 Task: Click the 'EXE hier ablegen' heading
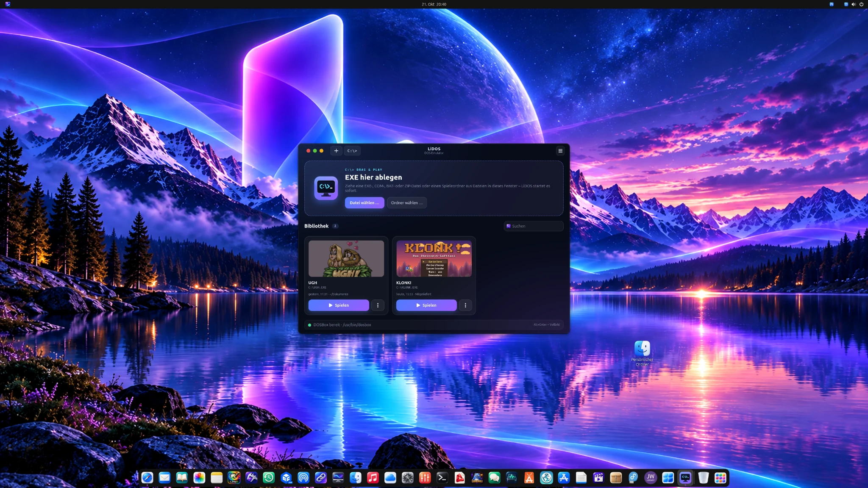tap(373, 177)
